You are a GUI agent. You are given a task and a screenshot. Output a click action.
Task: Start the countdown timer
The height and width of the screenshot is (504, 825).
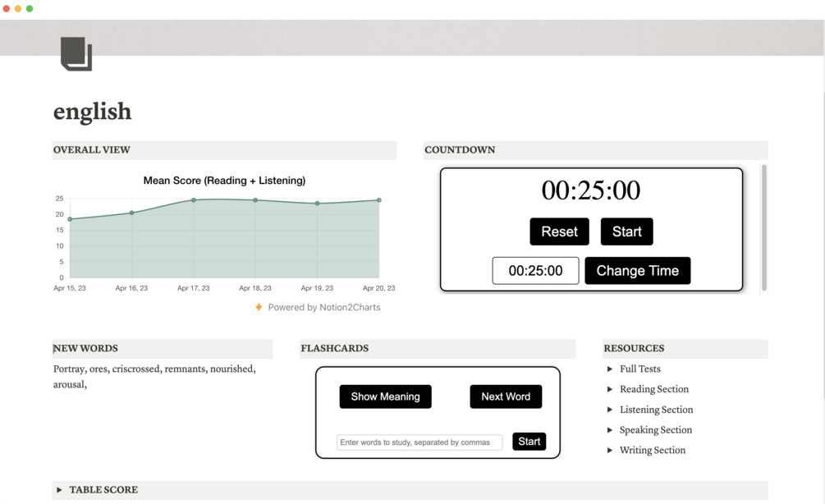pyautogui.click(x=626, y=231)
